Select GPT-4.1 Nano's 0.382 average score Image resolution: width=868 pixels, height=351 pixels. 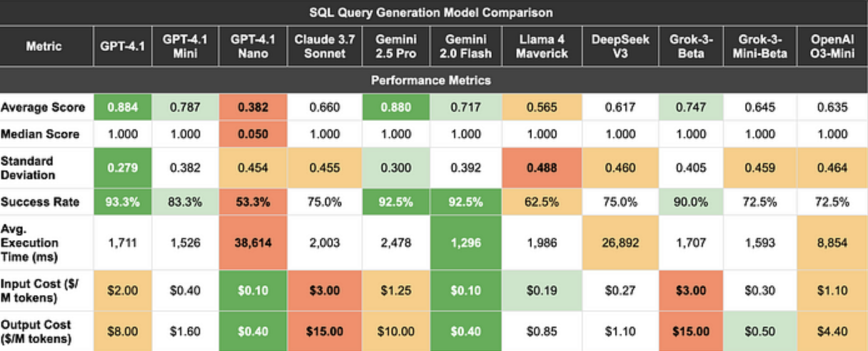coord(253,107)
